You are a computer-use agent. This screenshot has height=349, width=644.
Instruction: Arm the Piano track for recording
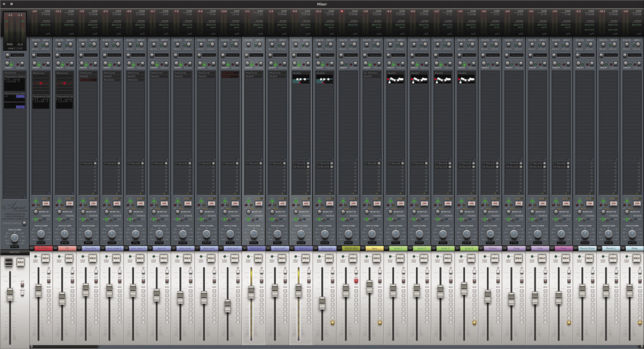coord(566,203)
